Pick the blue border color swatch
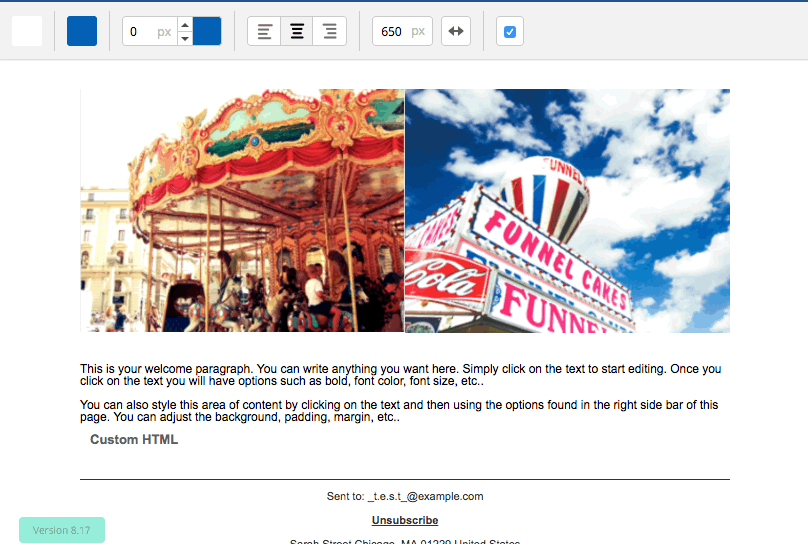Screen dimensions: 808x544 point(207,31)
